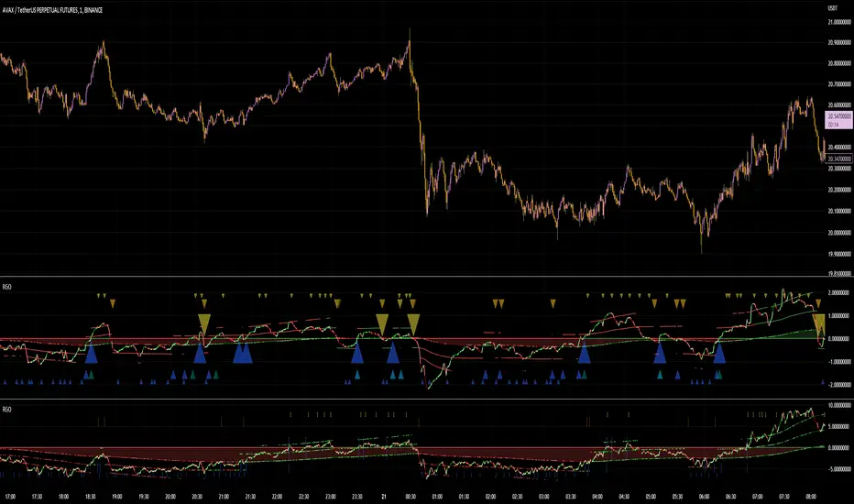Viewport: 854px width, 504px height.
Task: Click the -5.0000000 scale label in lower pane
Action: pos(839,468)
